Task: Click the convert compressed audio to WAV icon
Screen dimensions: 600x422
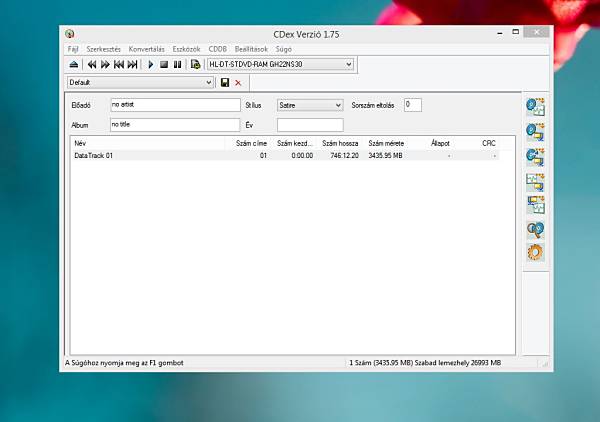Action: (535, 205)
